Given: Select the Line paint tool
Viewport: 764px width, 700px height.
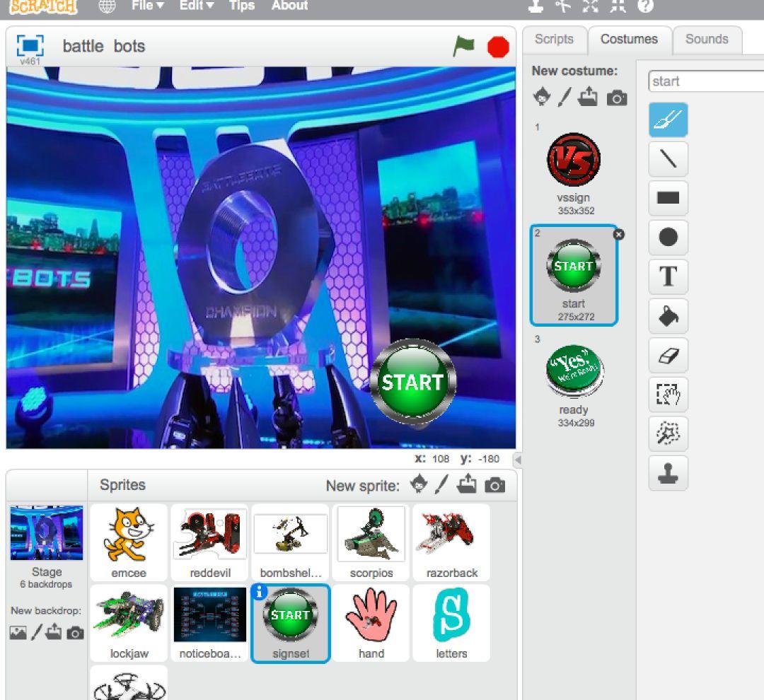Looking at the screenshot, I should click(668, 159).
